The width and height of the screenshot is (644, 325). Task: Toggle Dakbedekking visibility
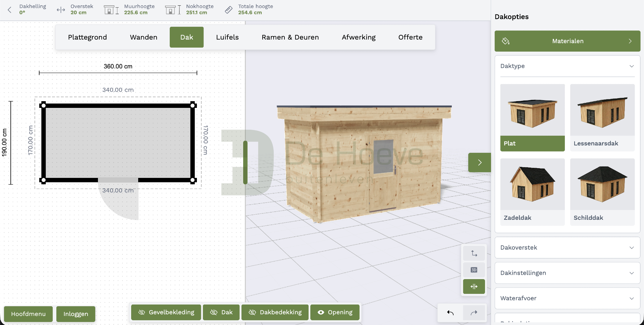(275, 312)
